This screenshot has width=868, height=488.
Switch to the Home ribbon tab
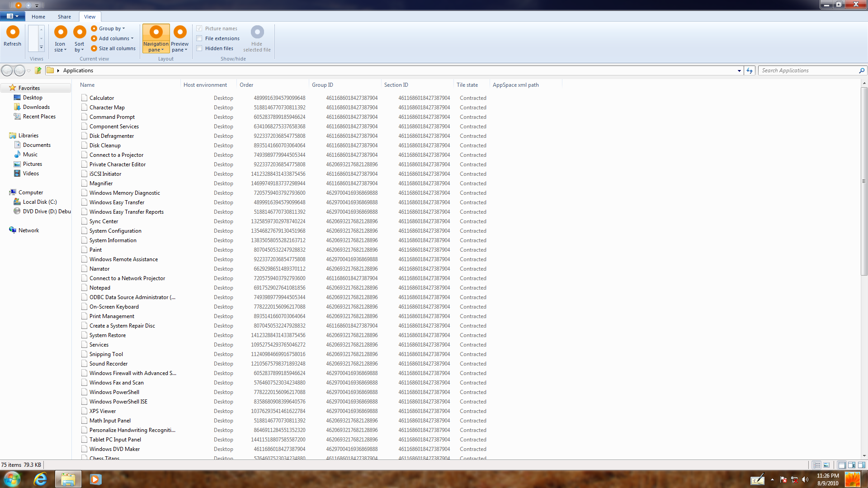click(x=38, y=17)
